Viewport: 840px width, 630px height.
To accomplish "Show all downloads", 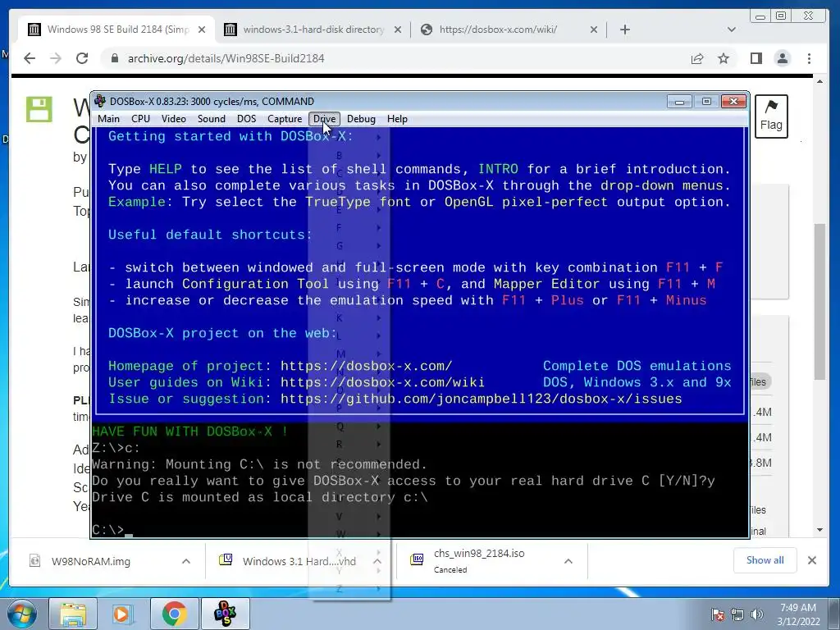I will [765, 559].
